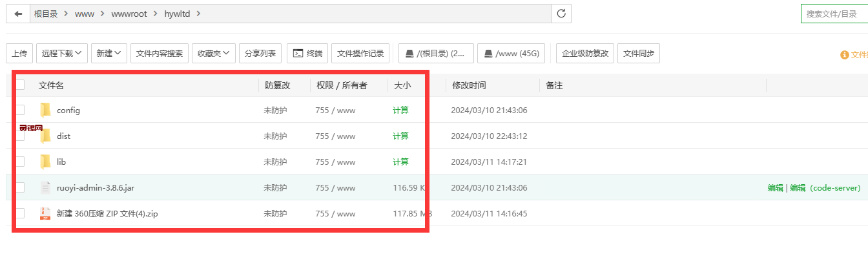Screen dimensions: 868x263
Task: Tick the checkbox for lib folder
Action: pyautogui.click(x=20, y=162)
